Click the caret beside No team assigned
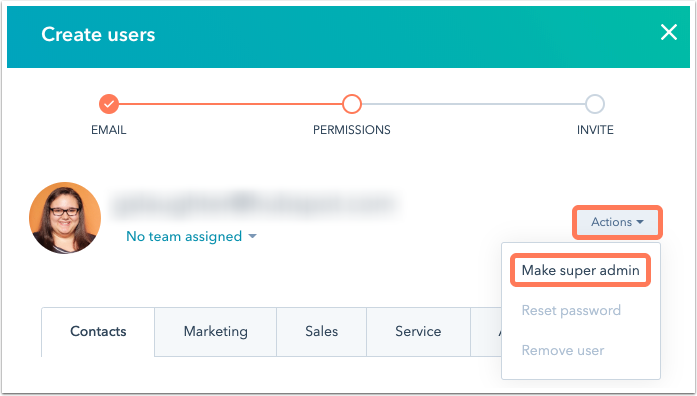697x396 pixels. pos(252,236)
